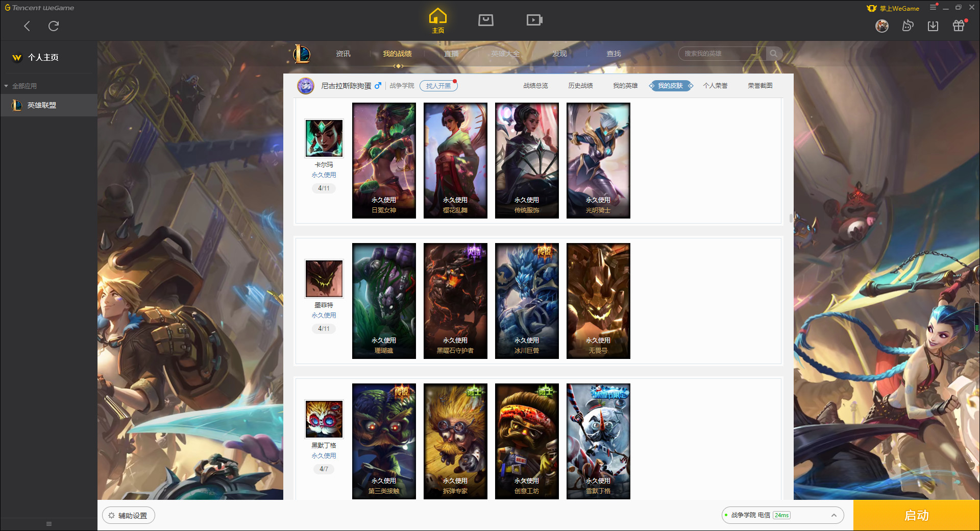This screenshot has height=531, width=980.
Task: Click the League of Legends logo
Action: pyautogui.click(x=302, y=54)
